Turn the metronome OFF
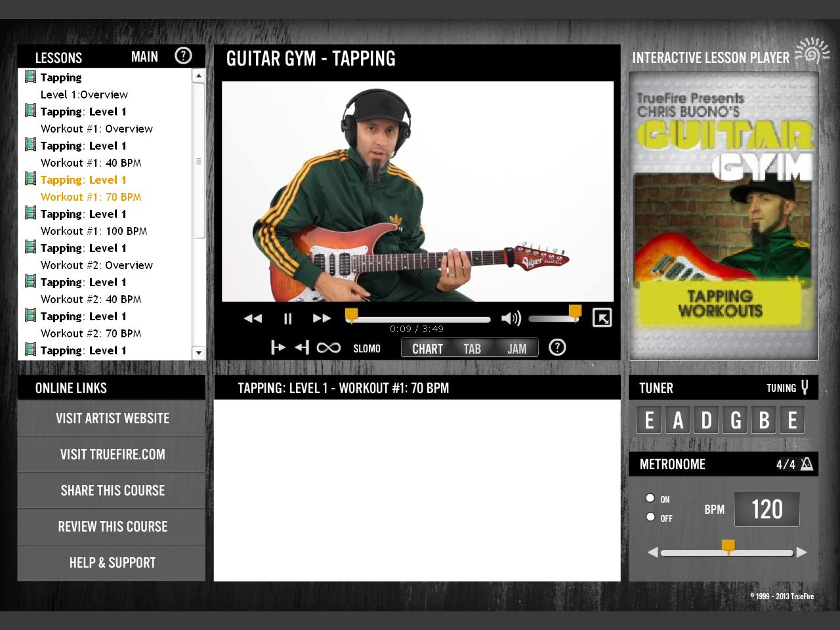 coord(650,516)
